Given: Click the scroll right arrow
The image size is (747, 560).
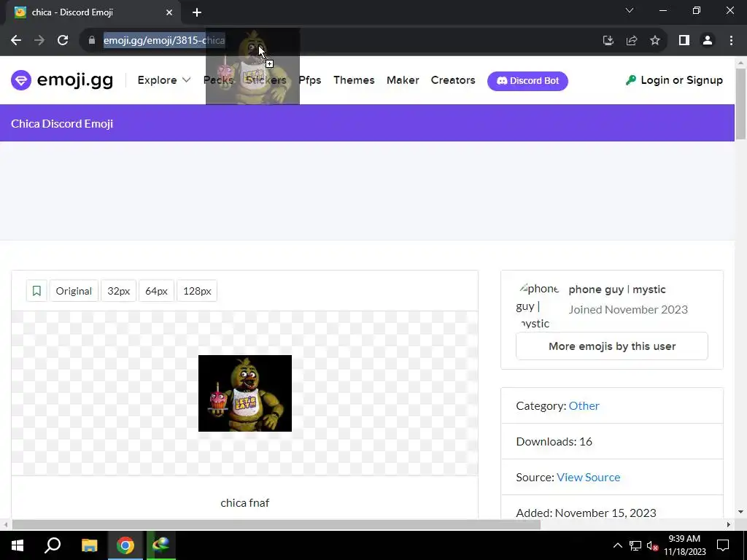Looking at the screenshot, I should 729,525.
